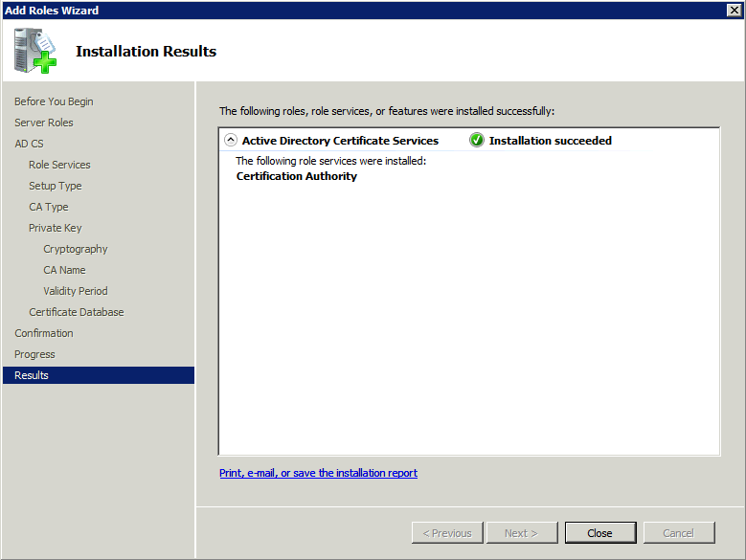This screenshot has height=560, width=746.
Task: Select the CA Type step
Action: point(49,207)
